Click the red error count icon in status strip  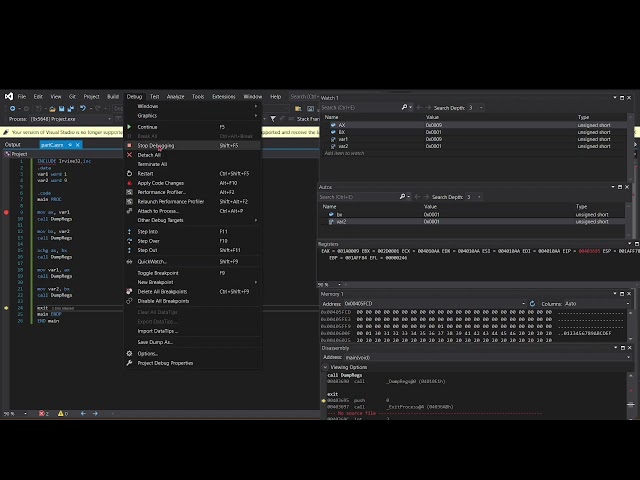click(x=41, y=413)
